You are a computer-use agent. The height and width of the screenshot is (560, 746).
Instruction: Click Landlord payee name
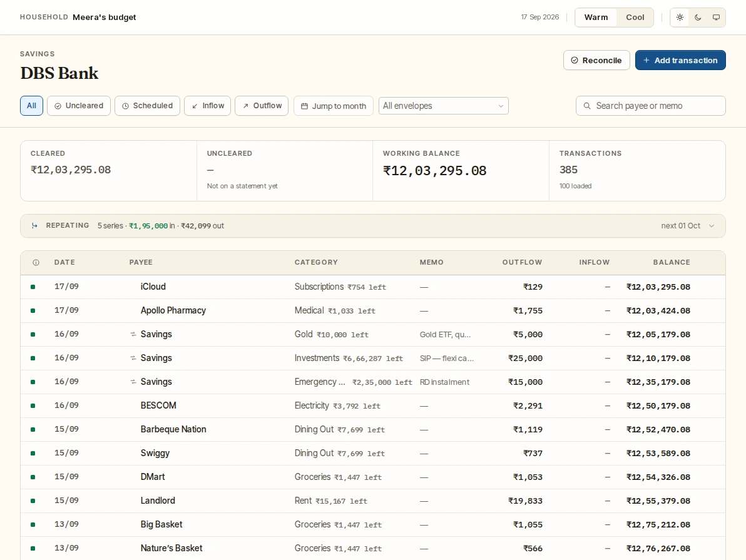(x=158, y=501)
